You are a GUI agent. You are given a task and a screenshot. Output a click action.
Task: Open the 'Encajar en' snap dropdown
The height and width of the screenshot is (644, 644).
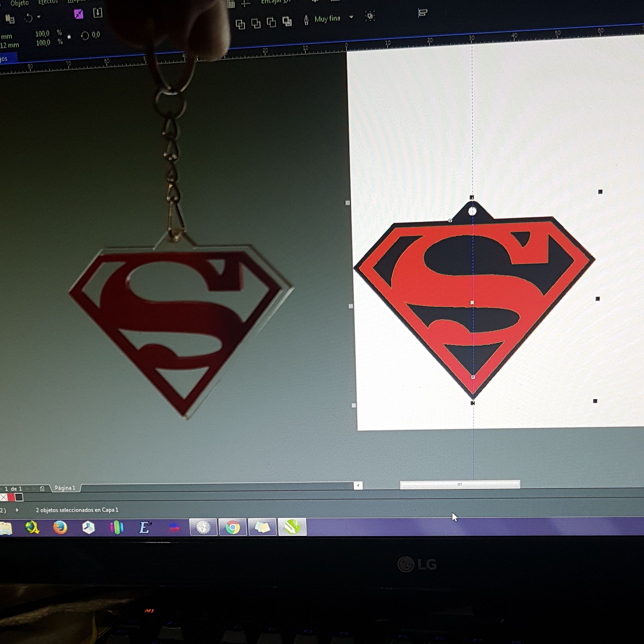[275, 2]
